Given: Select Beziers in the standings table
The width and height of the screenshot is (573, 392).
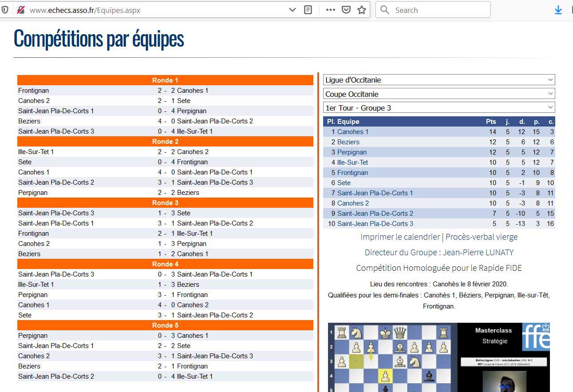Looking at the screenshot, I should [x=348, y=142].
